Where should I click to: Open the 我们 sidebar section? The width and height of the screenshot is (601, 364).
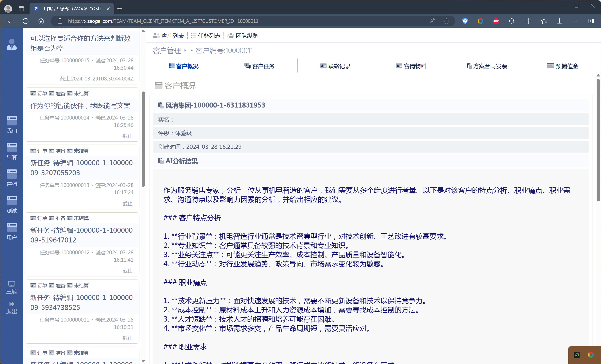pos(11,125)
